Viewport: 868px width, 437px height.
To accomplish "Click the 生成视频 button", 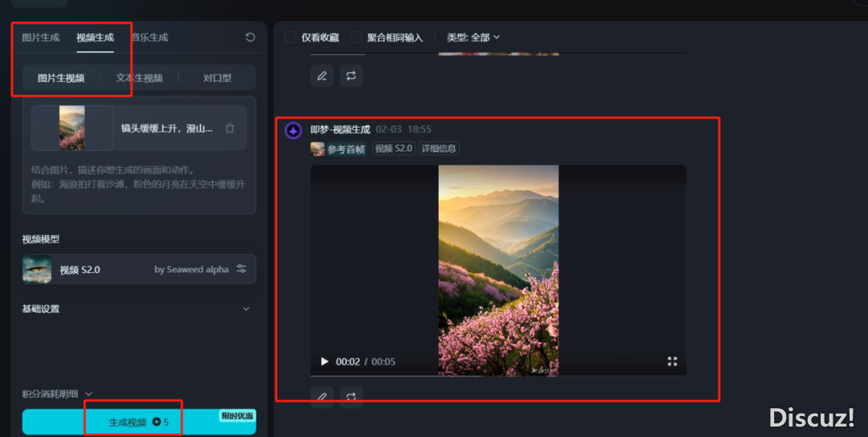I will pyautogui.click(x=139, y=422).
